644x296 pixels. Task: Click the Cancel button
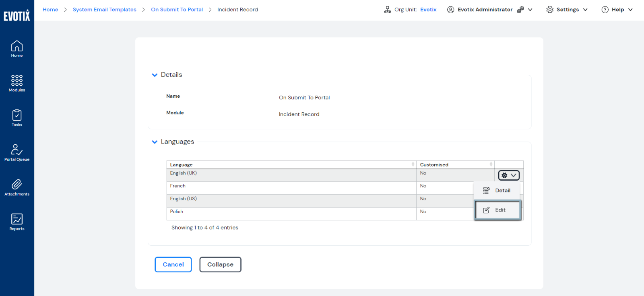(173, 265)
